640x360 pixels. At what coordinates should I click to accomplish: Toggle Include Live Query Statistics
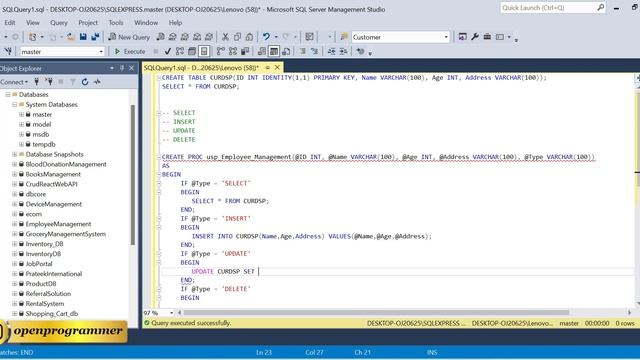click(x=233, y=51)
